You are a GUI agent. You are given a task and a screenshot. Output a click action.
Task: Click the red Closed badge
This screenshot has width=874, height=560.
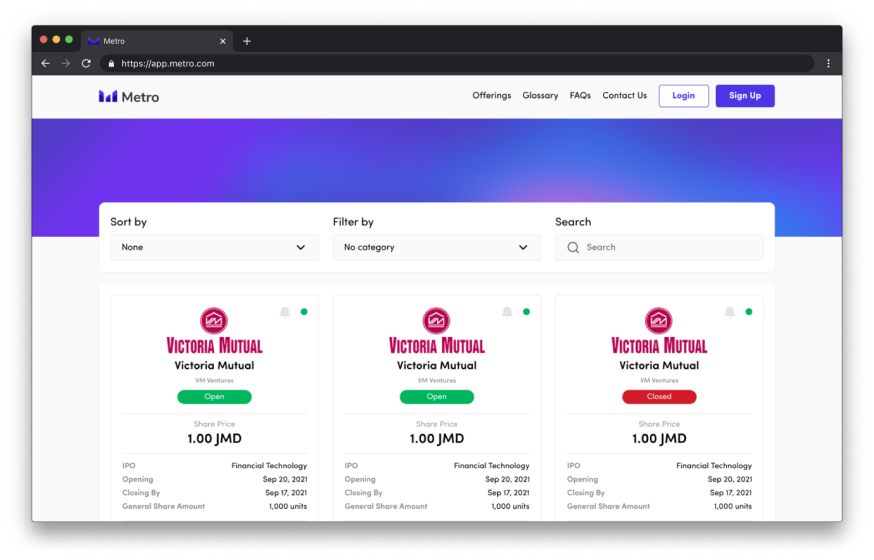(x=659, y=397)
